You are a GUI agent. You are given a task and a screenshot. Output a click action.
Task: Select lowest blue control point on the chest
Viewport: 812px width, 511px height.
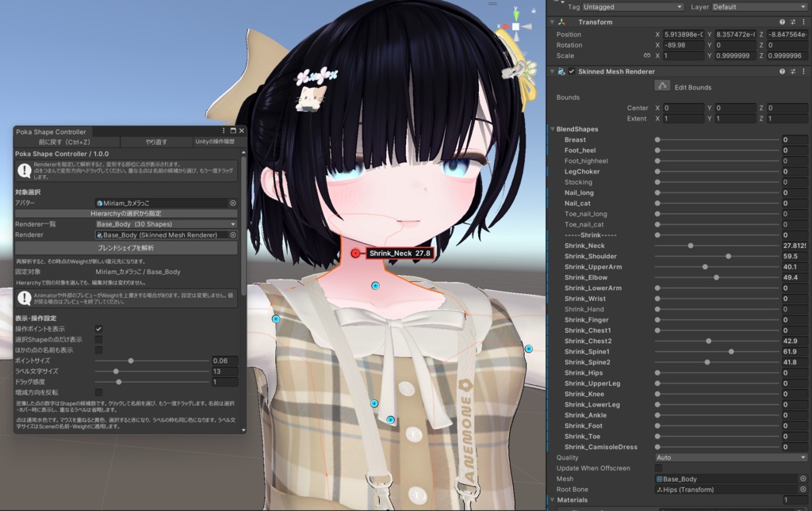390,420
